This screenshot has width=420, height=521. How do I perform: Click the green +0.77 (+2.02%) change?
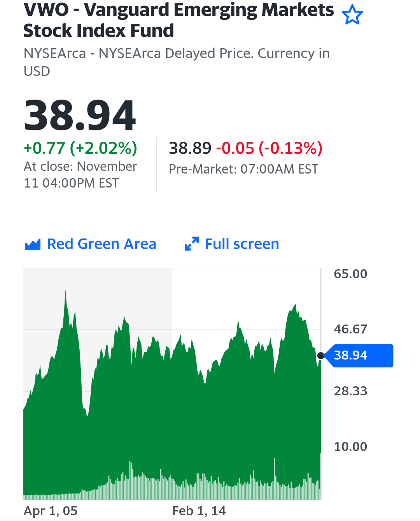coord(80,148)
